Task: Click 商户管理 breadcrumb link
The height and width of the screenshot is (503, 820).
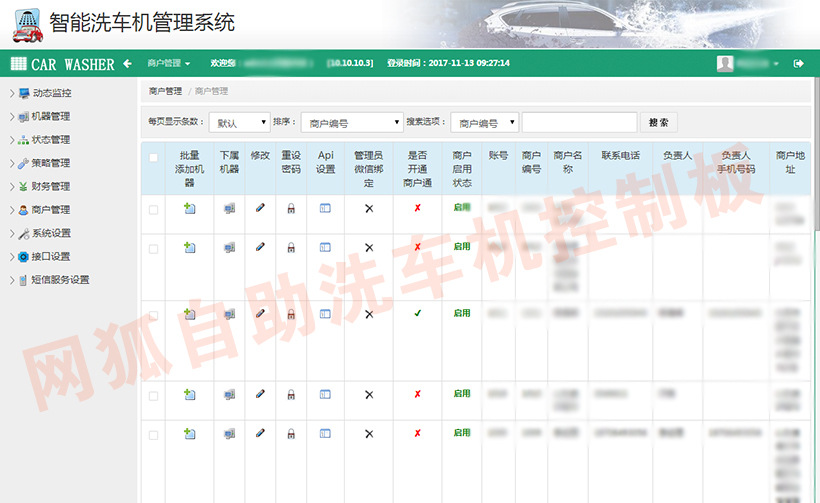Action: (165, 91)
